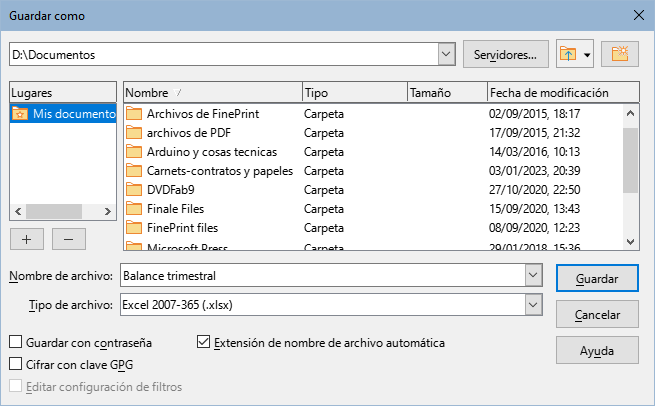This screenshot has width=655, height=406.
Task: Expand the Nombre de archivo dropdown
Action: pos(532,276)
